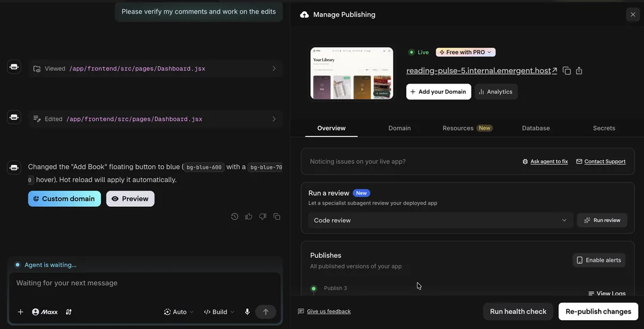Switch to the Database tab
This screenshot has width=644, height=329.
tap(535, 128)
